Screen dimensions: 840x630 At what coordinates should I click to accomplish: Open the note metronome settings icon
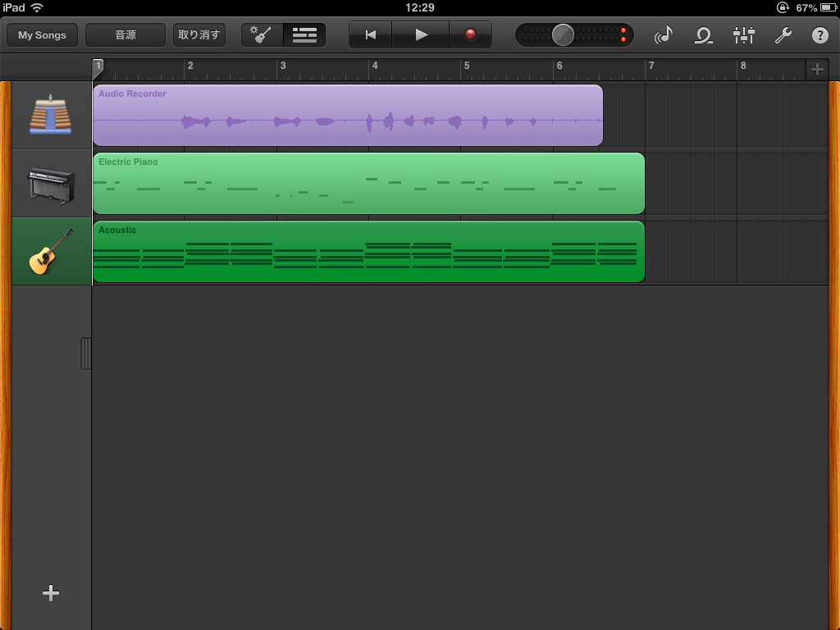tap(664, 35)
